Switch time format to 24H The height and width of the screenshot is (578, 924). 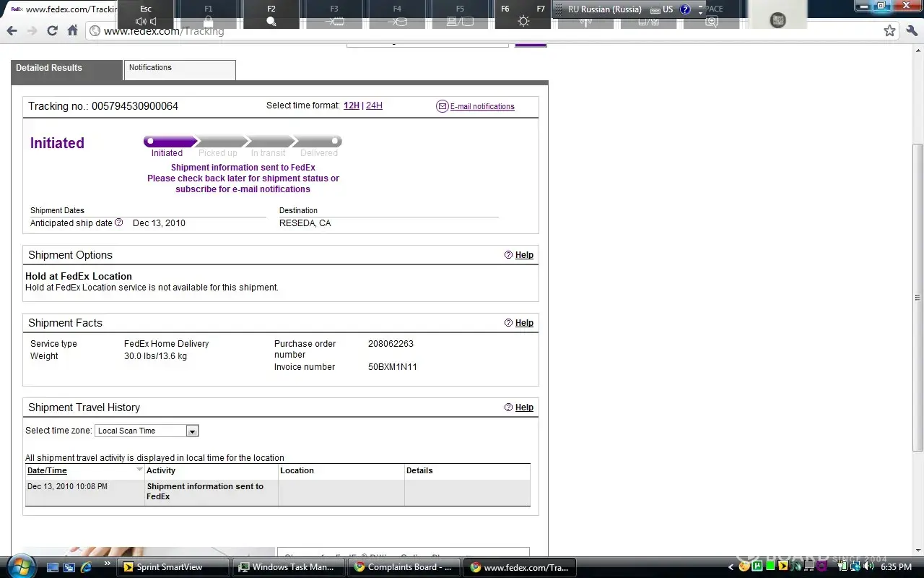tap(374, 105)
